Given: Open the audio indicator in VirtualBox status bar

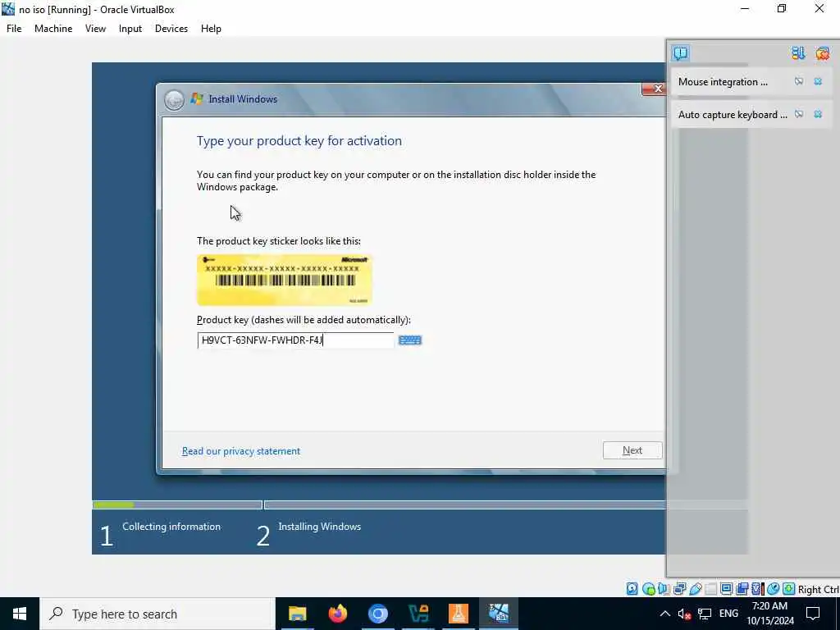Looking at the screenshot, I should (x=664, y=589).
